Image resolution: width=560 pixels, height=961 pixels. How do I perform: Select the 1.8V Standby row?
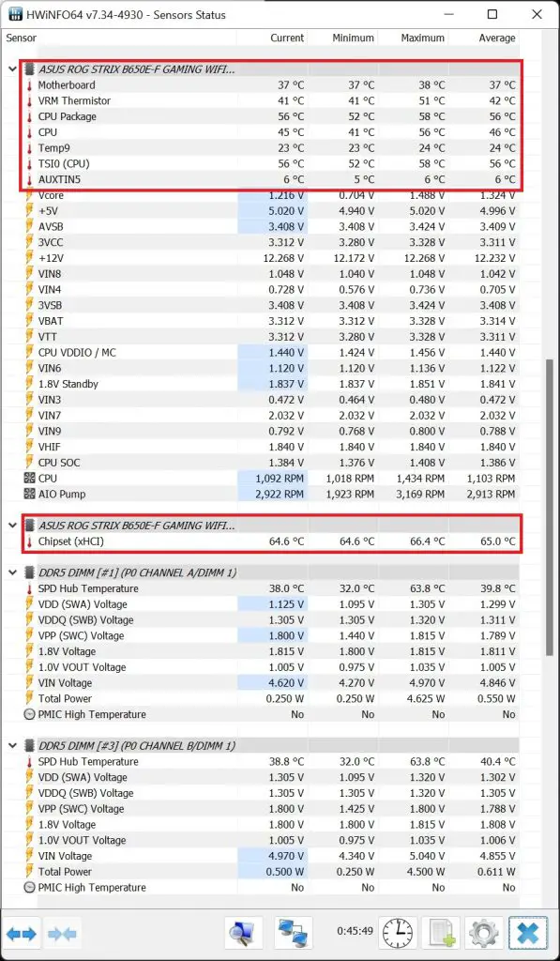tap(271, 384)
